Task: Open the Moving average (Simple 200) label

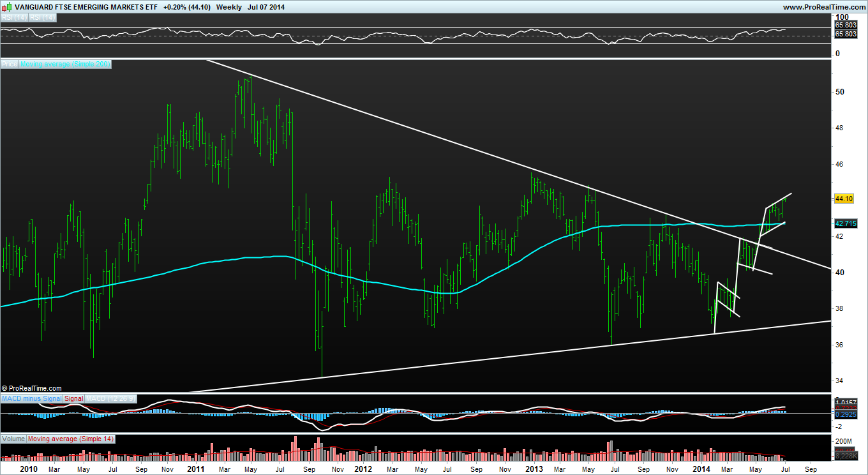Action: pyautogui.click(x=66, y=64)
